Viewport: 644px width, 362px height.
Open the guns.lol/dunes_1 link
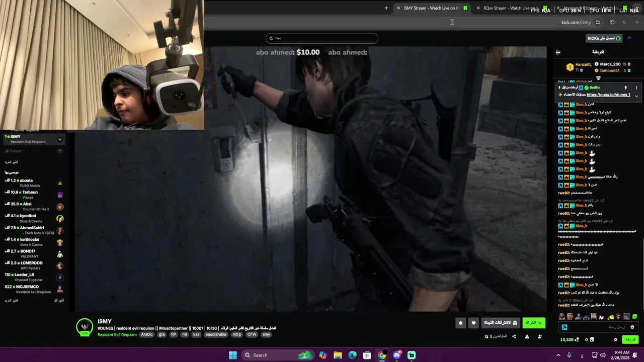click(x=608, y=95)
